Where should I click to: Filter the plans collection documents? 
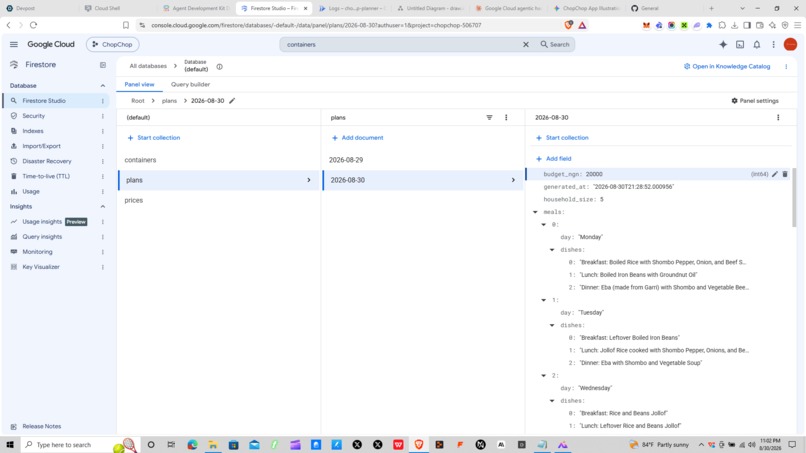coord(489,118)
